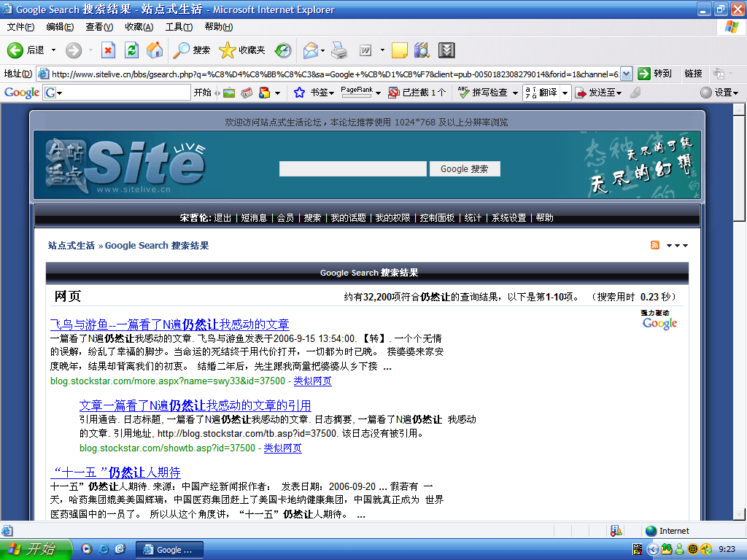
Task: Click the Google 搜索 button in site header
Action: click(465, 169)
